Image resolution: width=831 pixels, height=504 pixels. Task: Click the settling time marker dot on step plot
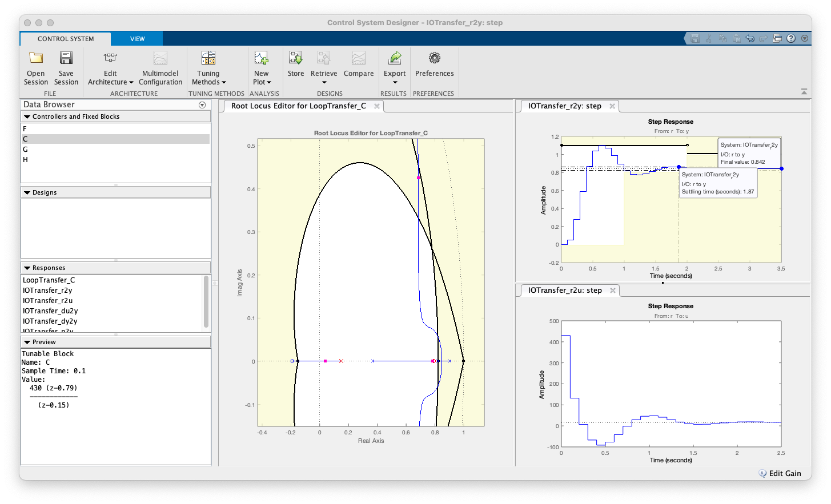coord(679,167)
